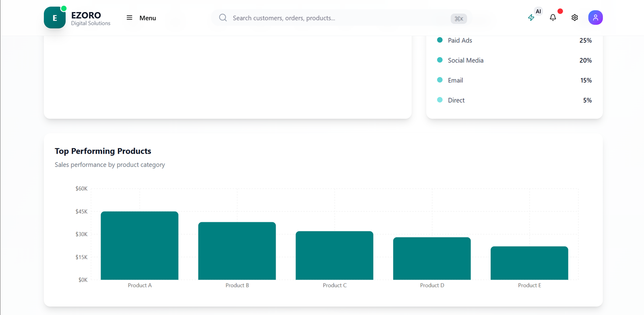Click the Product C bar
This screenshot has height=315, width=644.
(x=334, y=255)
